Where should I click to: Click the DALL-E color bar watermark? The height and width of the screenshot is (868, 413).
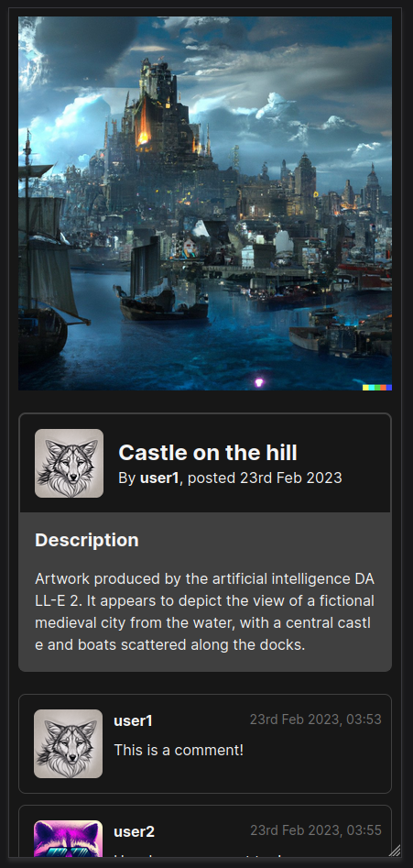(x=377, y=388)
